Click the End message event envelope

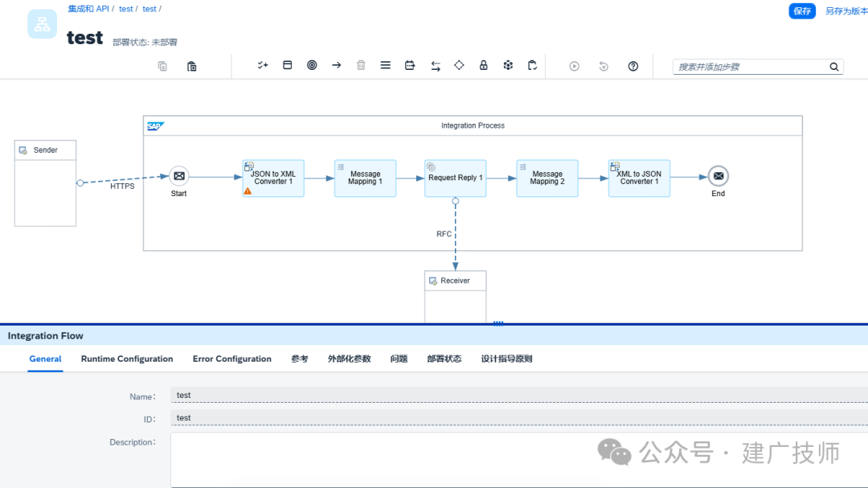(x=718, y=176)
